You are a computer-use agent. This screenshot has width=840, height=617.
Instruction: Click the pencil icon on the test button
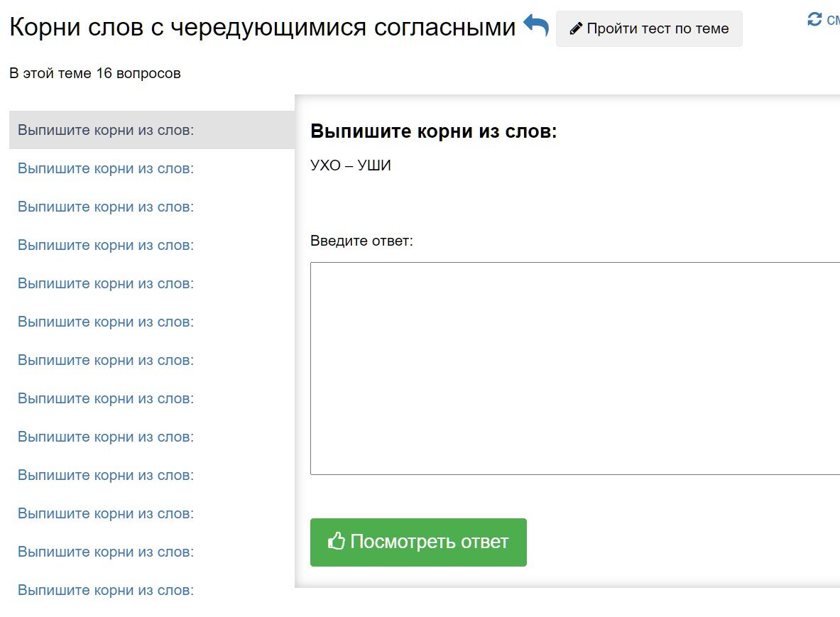pyautogui.click(x=574, y=29)
